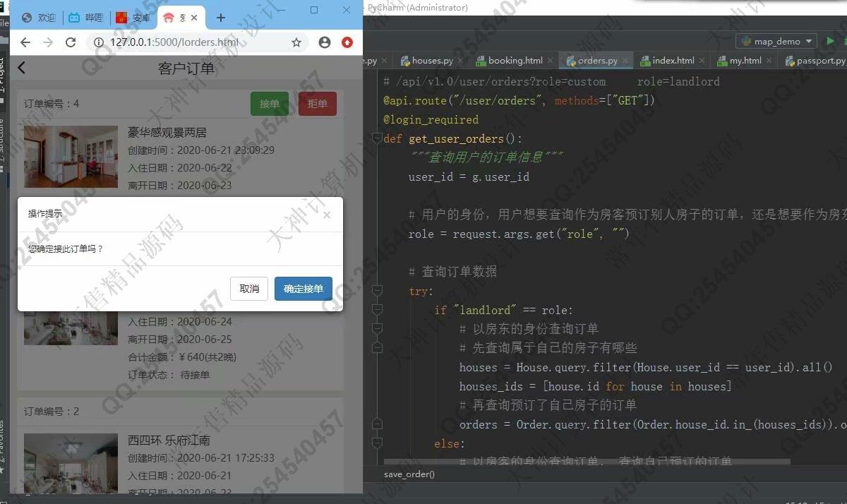The width and height of the screenshot is (847, 504).
Task: Collapse the if landlord block fold marker
Action: [377, 310]
